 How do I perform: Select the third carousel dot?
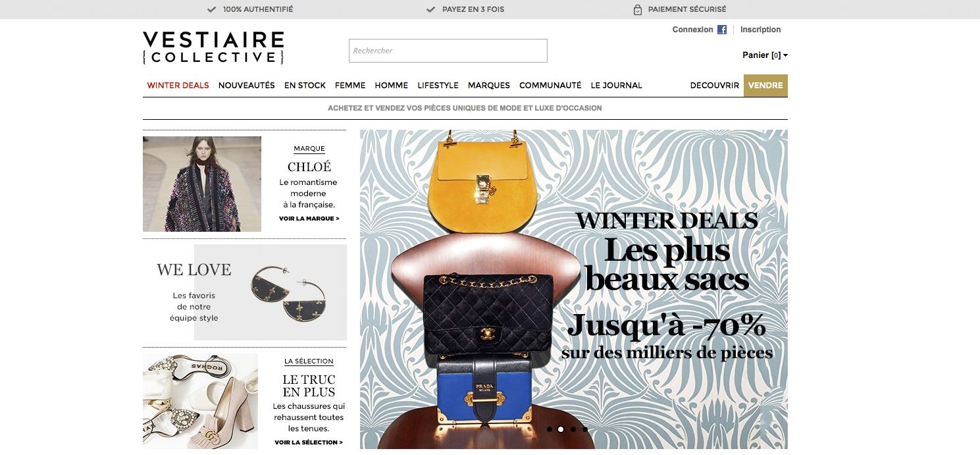pos(573,429)
